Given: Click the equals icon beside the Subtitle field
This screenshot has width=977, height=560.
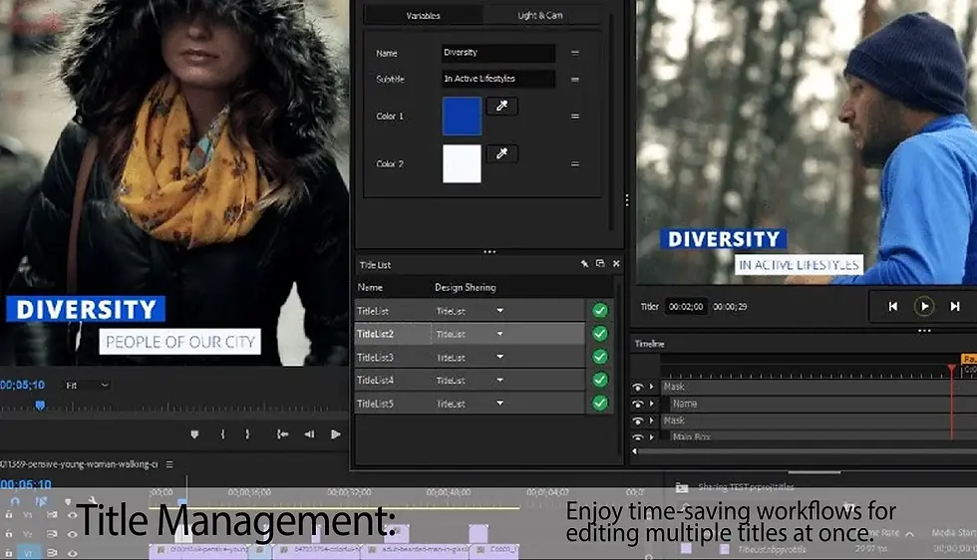Looking at the screenshot, I should tap(575, 79).
